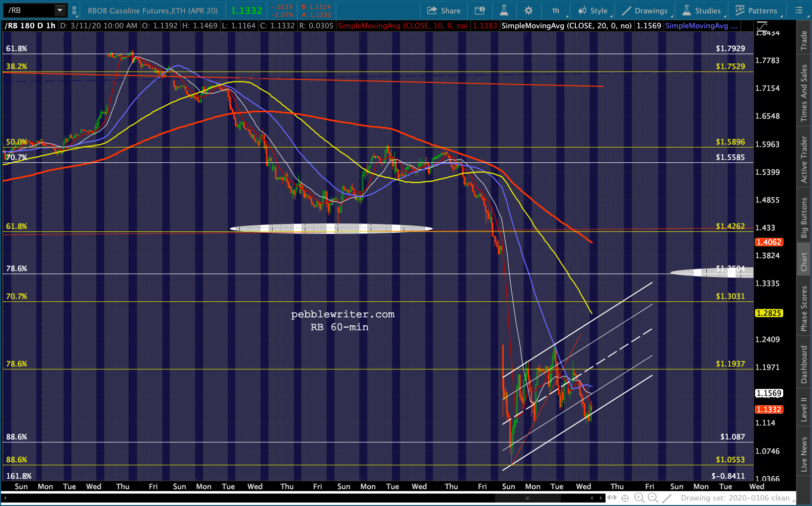812x506 pixels.
Task: Open chart settings gear icon
Action: pos(529,10)
